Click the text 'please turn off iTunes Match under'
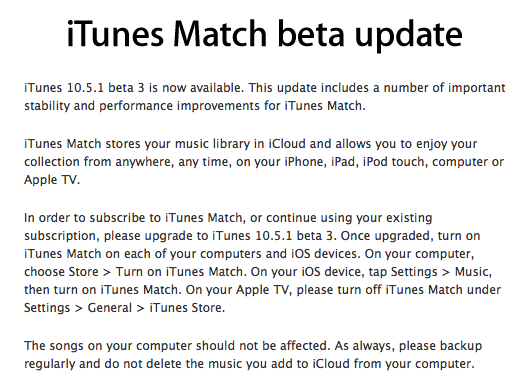The image size is (527, 391). (399, 289)
